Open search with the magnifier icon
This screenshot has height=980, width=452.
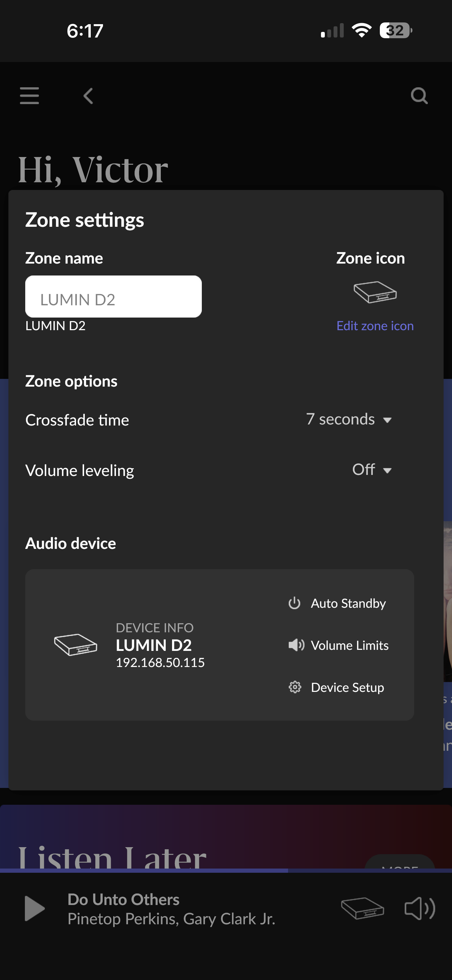tap(419, 96)
